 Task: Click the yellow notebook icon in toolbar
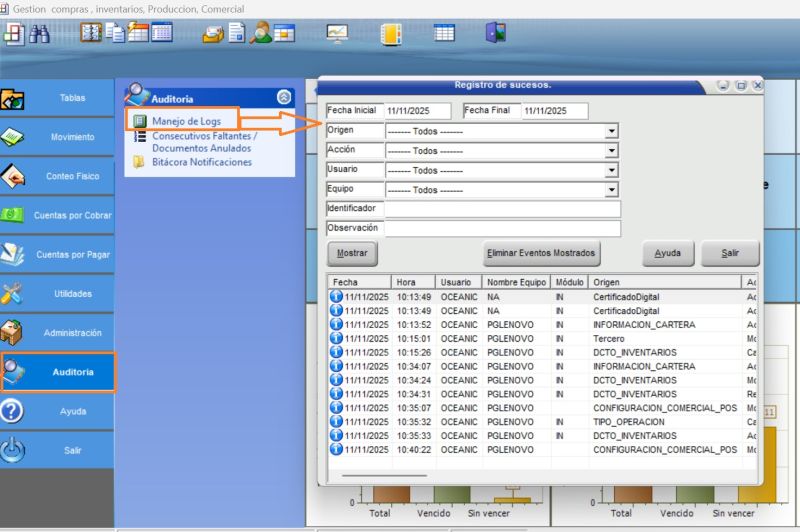[391, 33]
